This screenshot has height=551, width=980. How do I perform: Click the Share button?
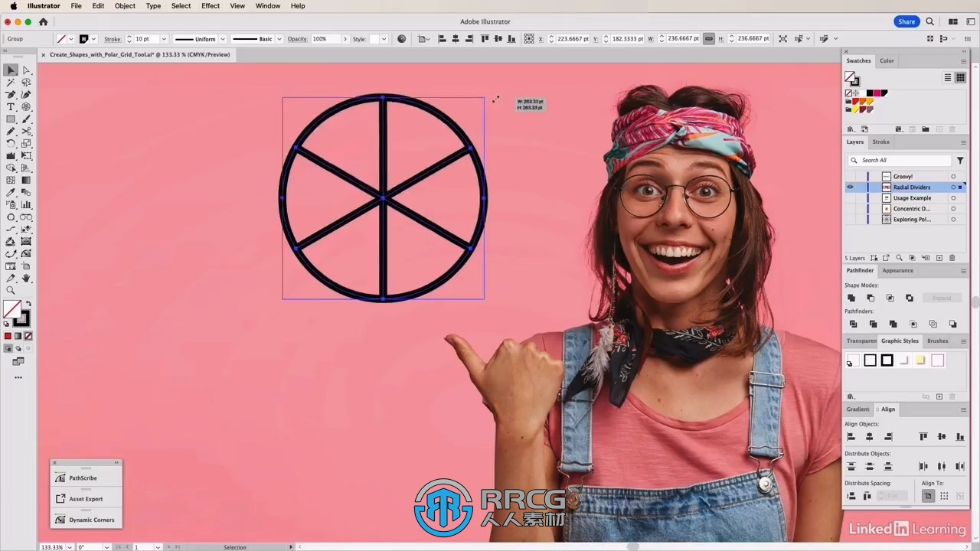point(906,22)
